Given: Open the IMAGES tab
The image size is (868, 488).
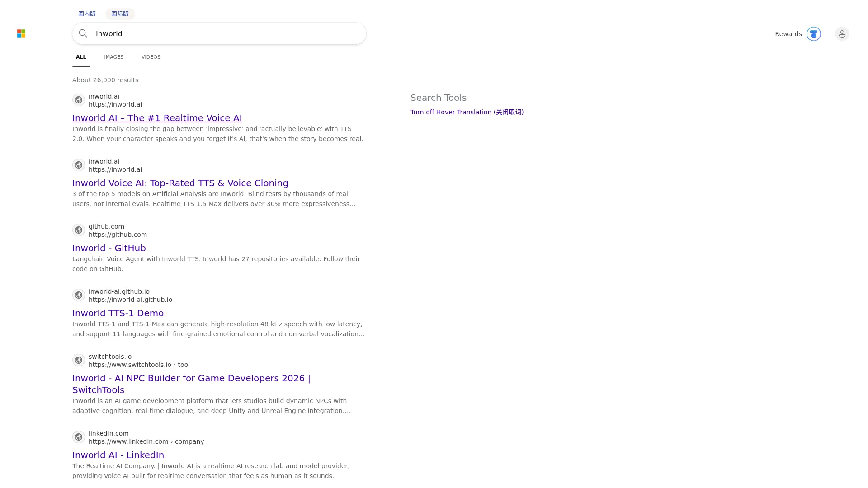Looking at the screenshot, I should 113,57.
